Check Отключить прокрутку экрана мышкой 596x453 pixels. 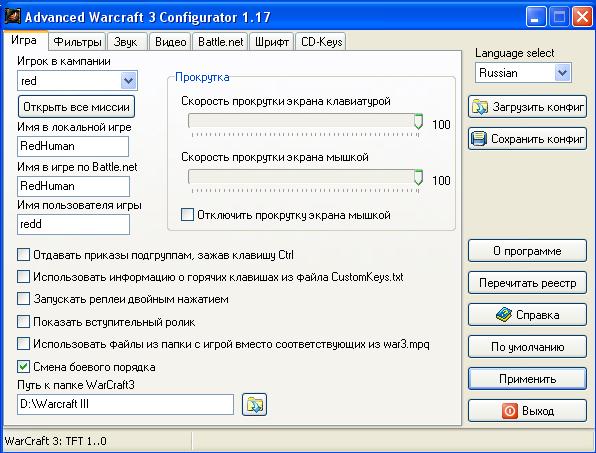click(x=187, y=215)
